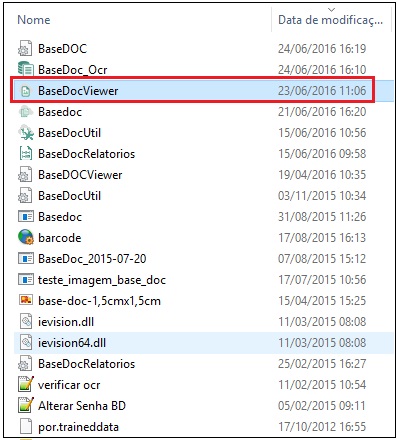The width and height of the screenshot is (397, 440).
Task: Click the Basedoc icon dated 21/06/2016
Action: pyautogui.click(x=25, y=111)
